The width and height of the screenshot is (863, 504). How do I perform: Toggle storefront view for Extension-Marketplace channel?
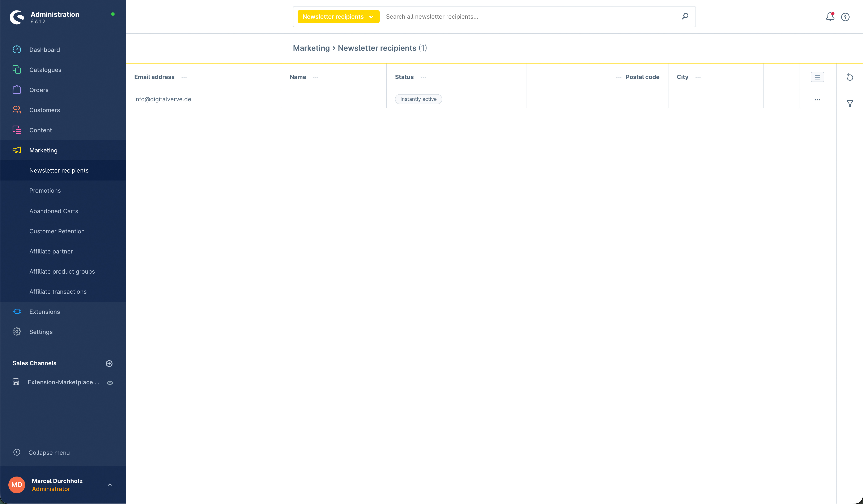pyautogui.click(x=110, y=383)
